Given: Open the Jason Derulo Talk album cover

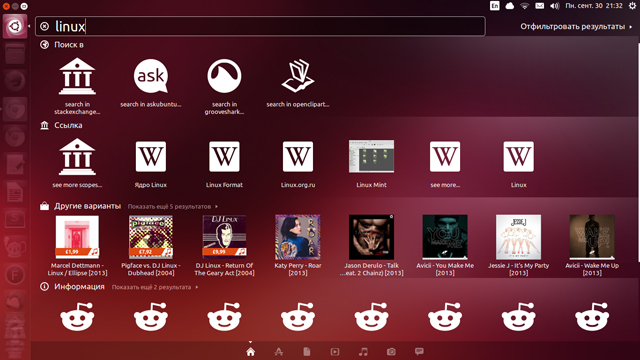Looking at the screenshot, I should point(371,237).
